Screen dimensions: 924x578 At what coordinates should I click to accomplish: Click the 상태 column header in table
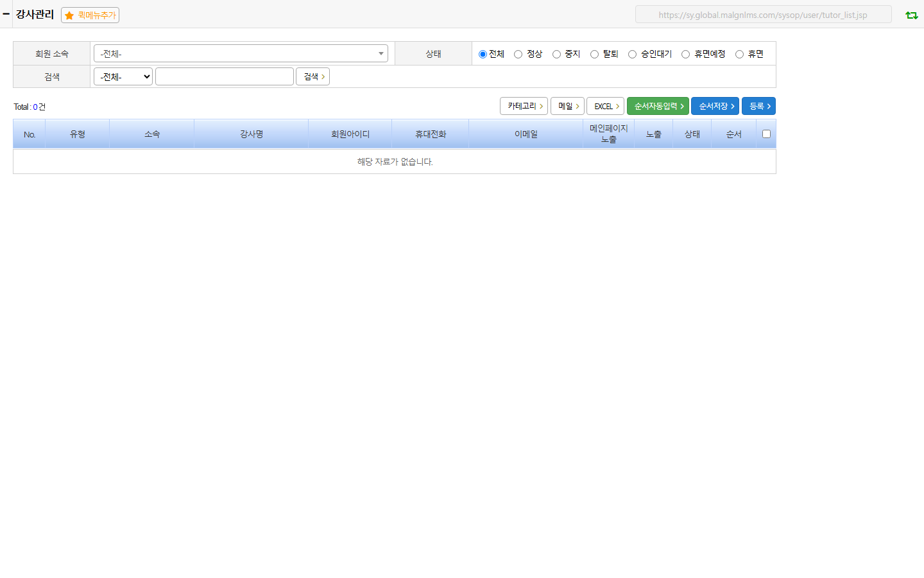click(692, 134)
